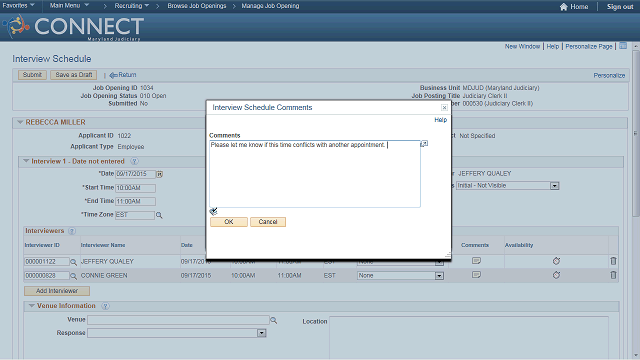
Task: Go to Manage Job Opening breadcrumb
Action: click(270, 6)
